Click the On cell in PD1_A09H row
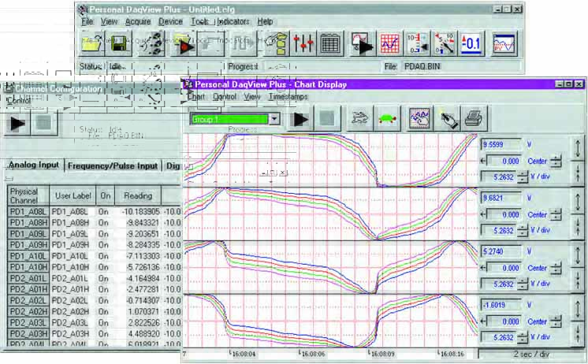The width and height of the screenshot is (588, 364). pos(105,245)
